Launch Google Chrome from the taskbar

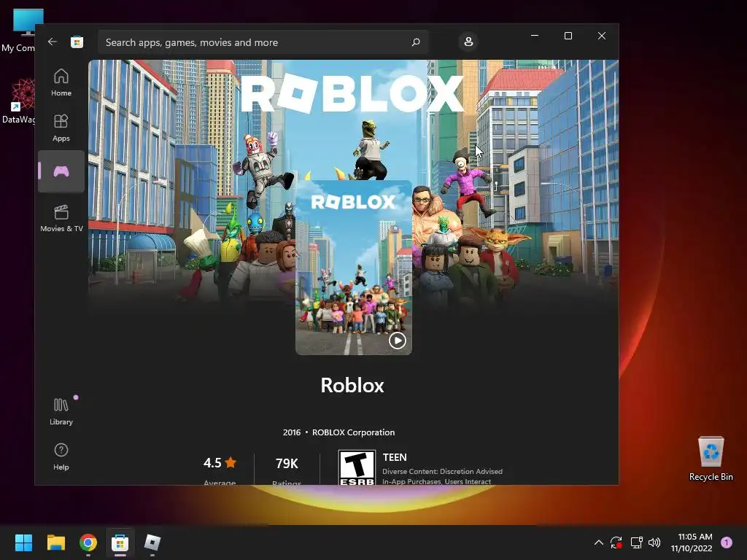(x=88, y=542)
